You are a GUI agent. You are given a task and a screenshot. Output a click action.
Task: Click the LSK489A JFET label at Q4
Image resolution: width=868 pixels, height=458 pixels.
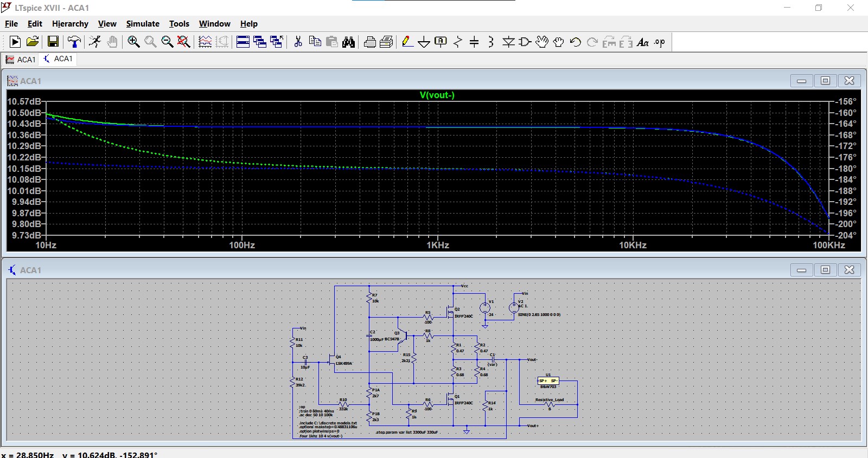point(344,363)
